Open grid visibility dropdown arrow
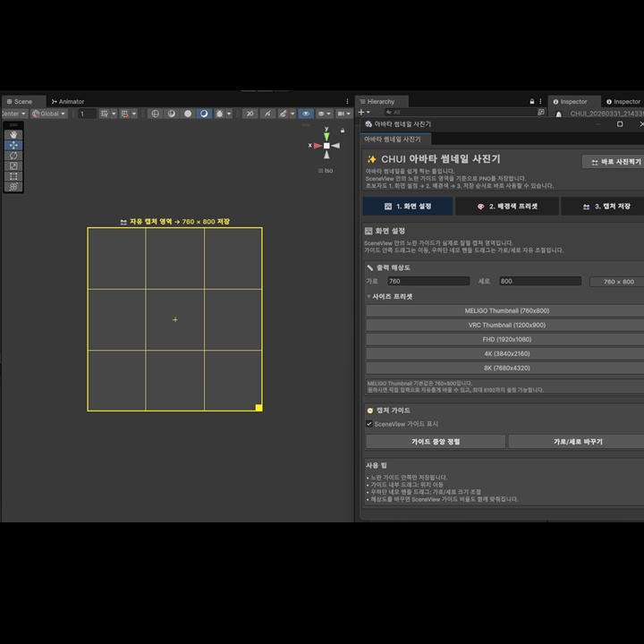 point(114,114)
